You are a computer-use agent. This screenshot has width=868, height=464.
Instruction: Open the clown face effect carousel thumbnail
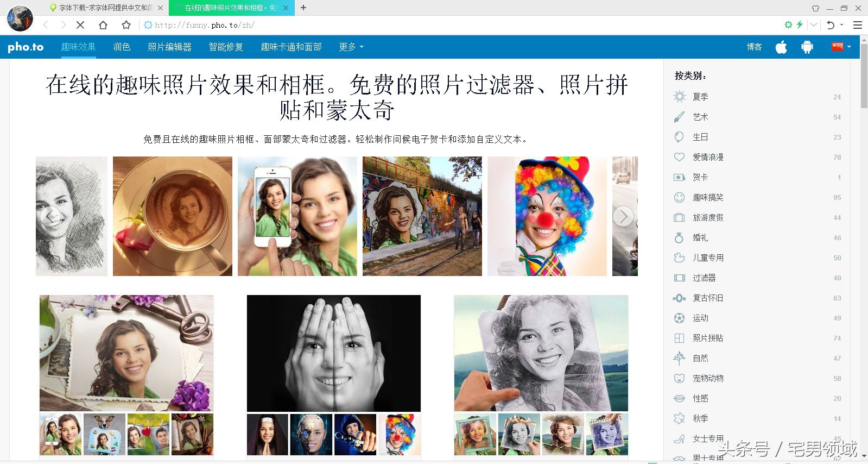pos(547,216)
